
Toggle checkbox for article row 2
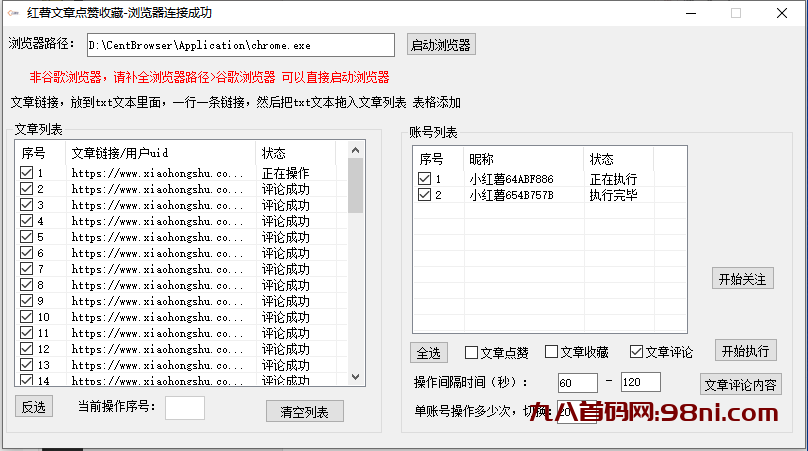pyautogui.click(x=26, y=189)
